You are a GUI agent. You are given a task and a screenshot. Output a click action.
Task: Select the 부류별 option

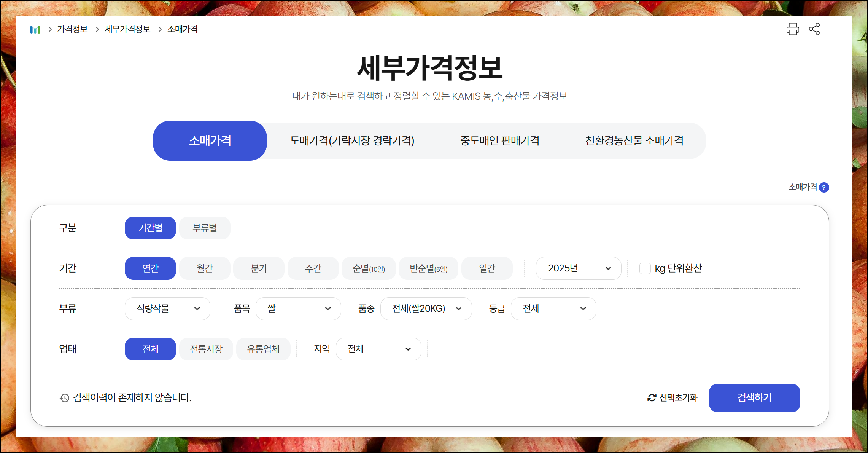pyautogui.click(x=205, y=228)
